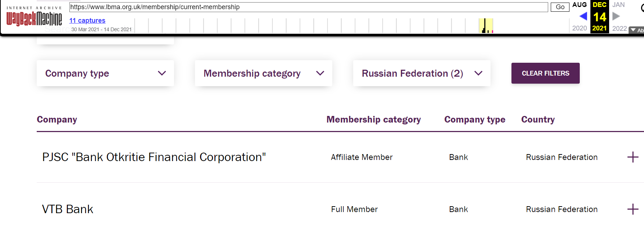Viewport: 644px width, 226px height.
Task: Go to previous capture with blue arrow
Action: pyautogui.click(x=583, y=16)
